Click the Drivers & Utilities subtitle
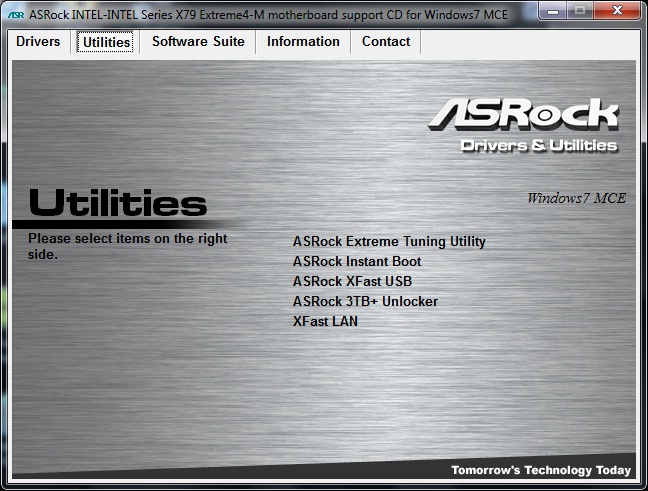This screenshot has height=491, width=648. coord(538,146)
